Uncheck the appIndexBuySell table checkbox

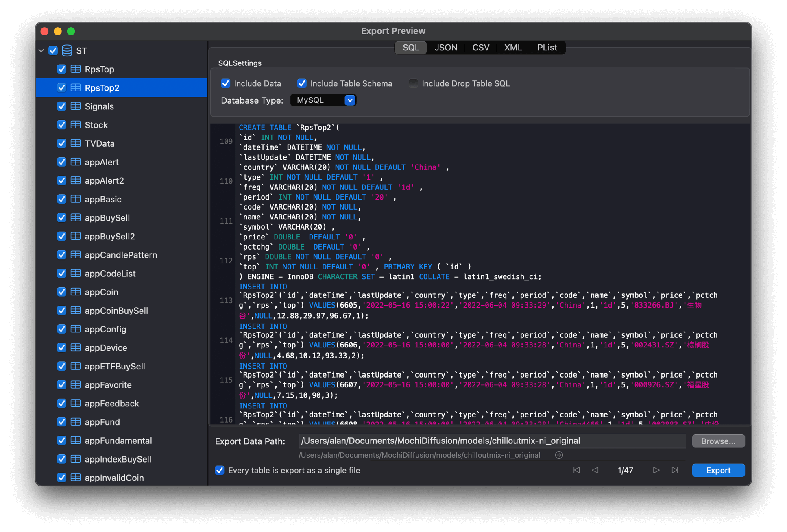[62, 459]
